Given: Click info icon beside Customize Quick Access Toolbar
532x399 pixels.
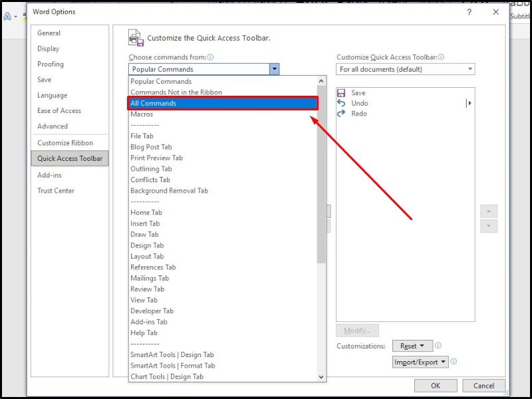Looking at the screenshot, I should click(x=441, y=57).
